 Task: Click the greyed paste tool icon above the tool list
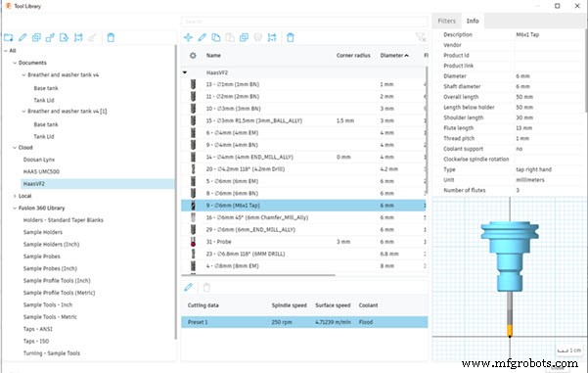pos(230,37)
